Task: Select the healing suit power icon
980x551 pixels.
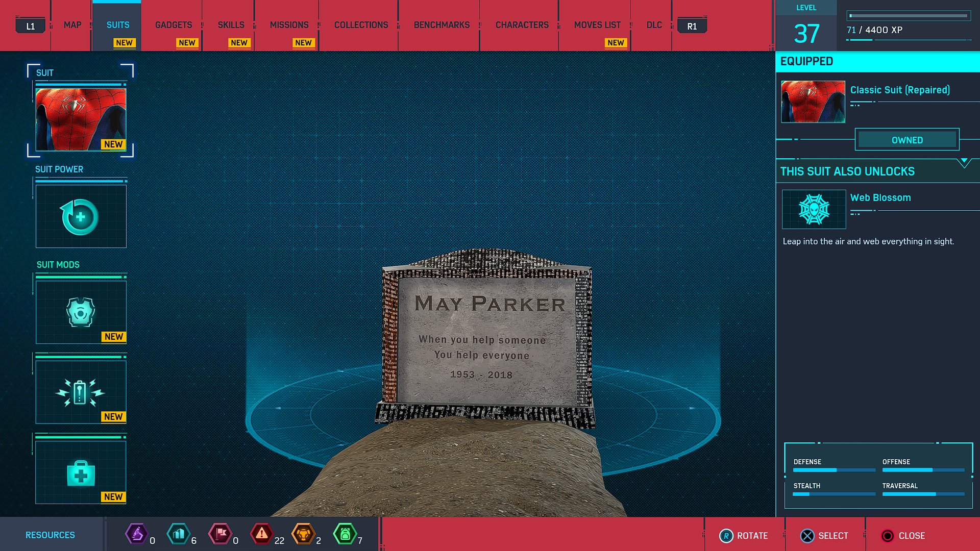Action: tap(81, 217)
